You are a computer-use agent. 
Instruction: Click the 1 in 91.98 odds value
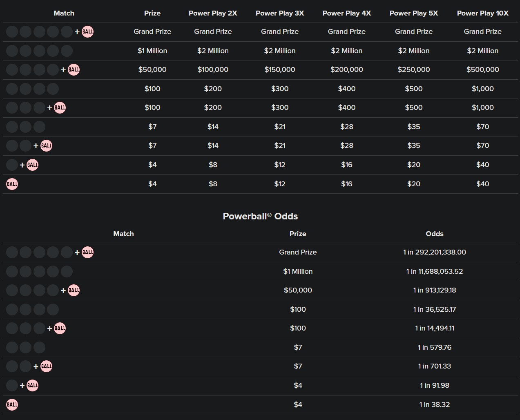point(435,385)
